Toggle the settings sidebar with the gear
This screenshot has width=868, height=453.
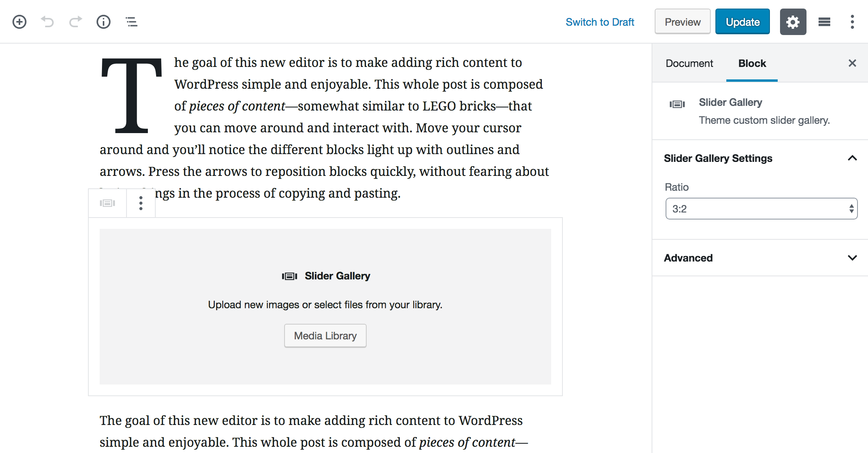click(793, 21)
